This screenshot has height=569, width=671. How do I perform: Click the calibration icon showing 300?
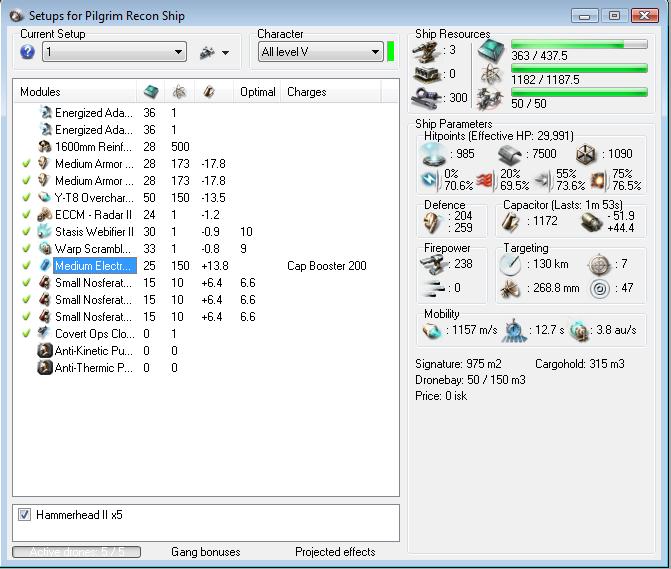(x=426, y=98)
